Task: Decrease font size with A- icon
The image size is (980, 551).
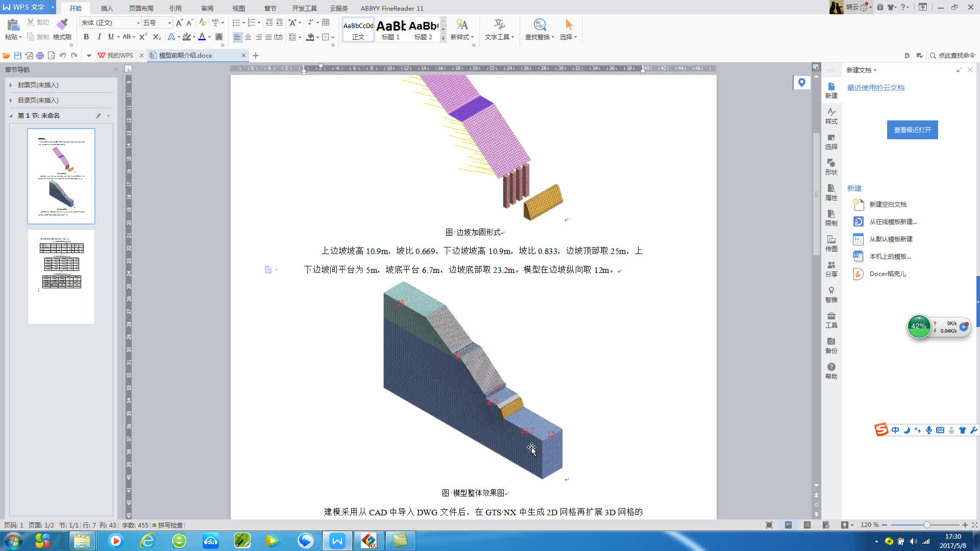Action: pyautogui.click(x=189, y=22)
